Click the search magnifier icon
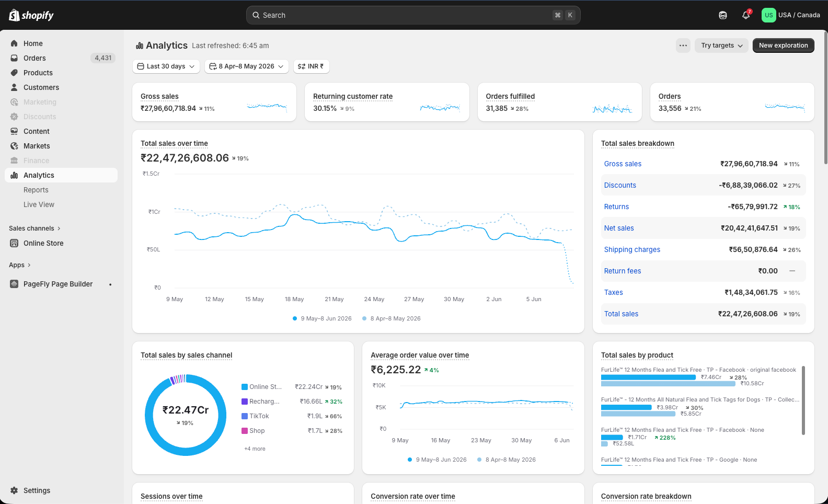Screen dimensions: 828x504 click(256, 15)
